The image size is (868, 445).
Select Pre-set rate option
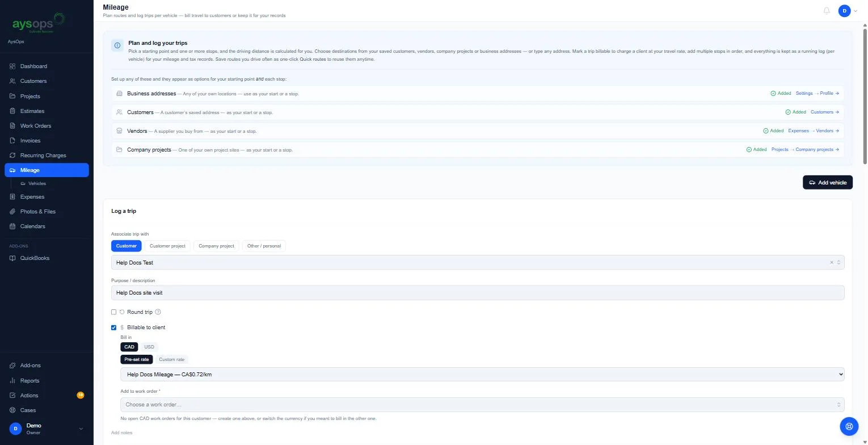[x=137, y=359]
